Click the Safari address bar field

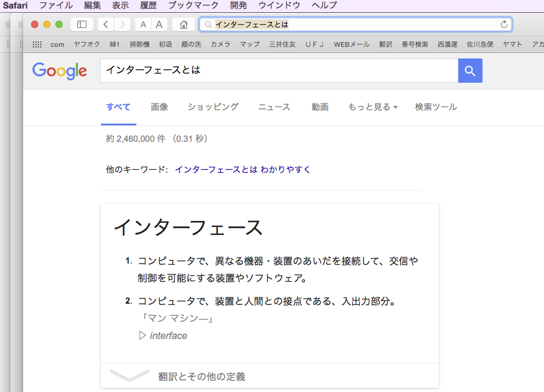(x=355, y=24)
